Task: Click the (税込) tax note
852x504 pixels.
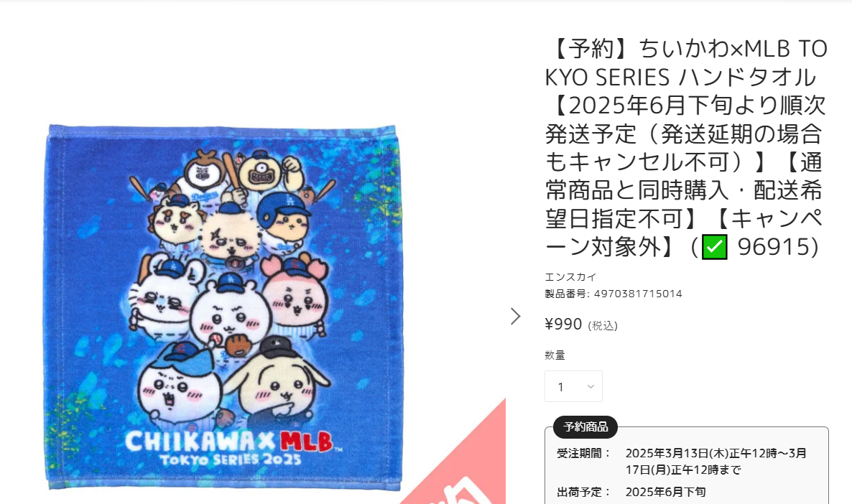Action: coord(603,326)
